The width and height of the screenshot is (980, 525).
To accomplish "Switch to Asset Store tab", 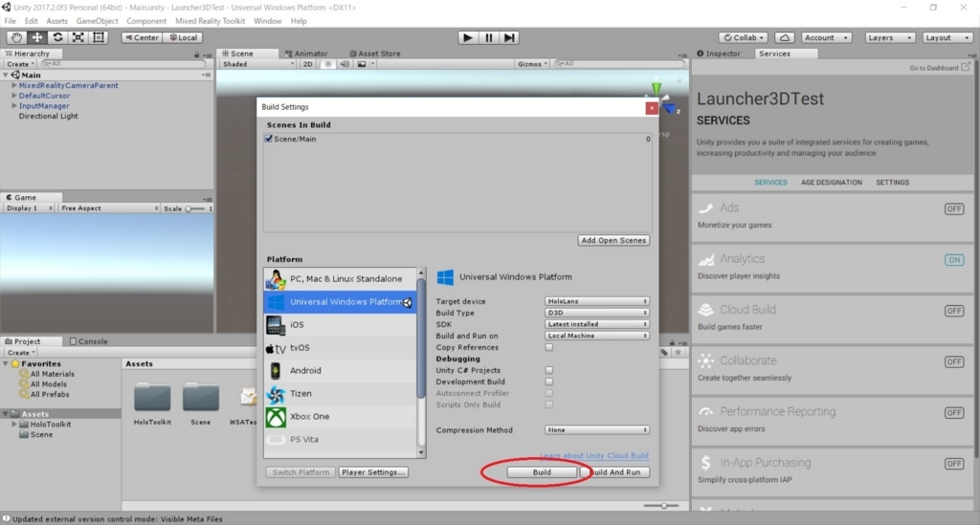I will [x=375, y=54].
